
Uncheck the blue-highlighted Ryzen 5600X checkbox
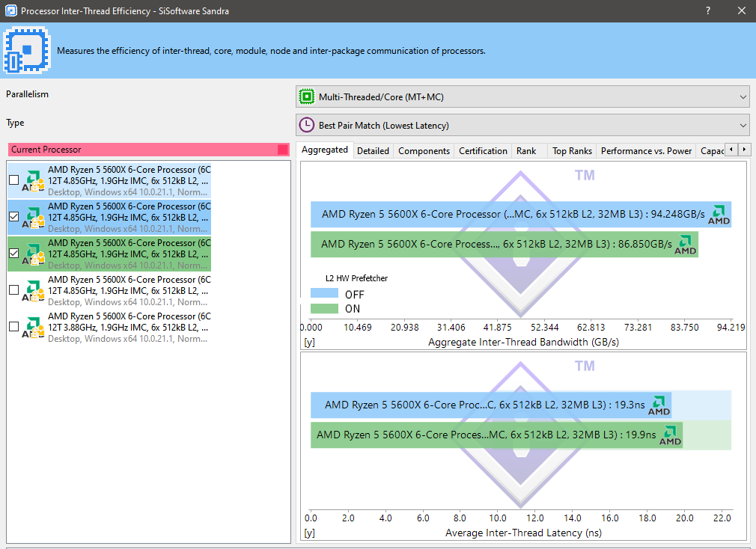point(14,217)
